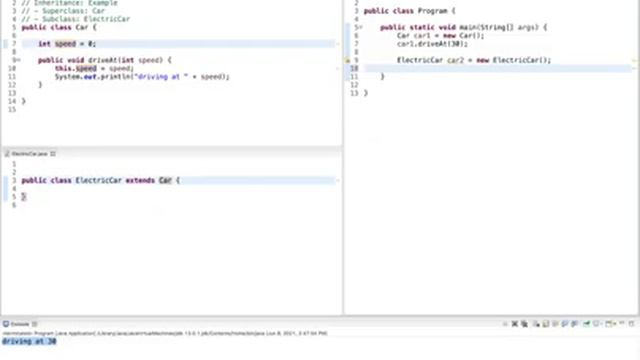The height and width of the screenshot is (360, 640).
Task: Pin the Console with the green pin icon
Action: pyautogui.click(x=587, y=324)
